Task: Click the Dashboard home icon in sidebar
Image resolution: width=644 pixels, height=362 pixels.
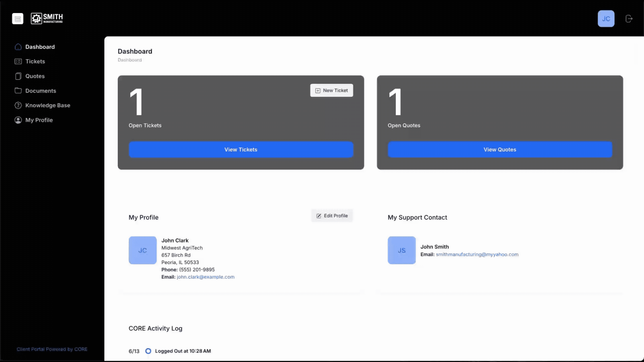Action: coord(18,47)
